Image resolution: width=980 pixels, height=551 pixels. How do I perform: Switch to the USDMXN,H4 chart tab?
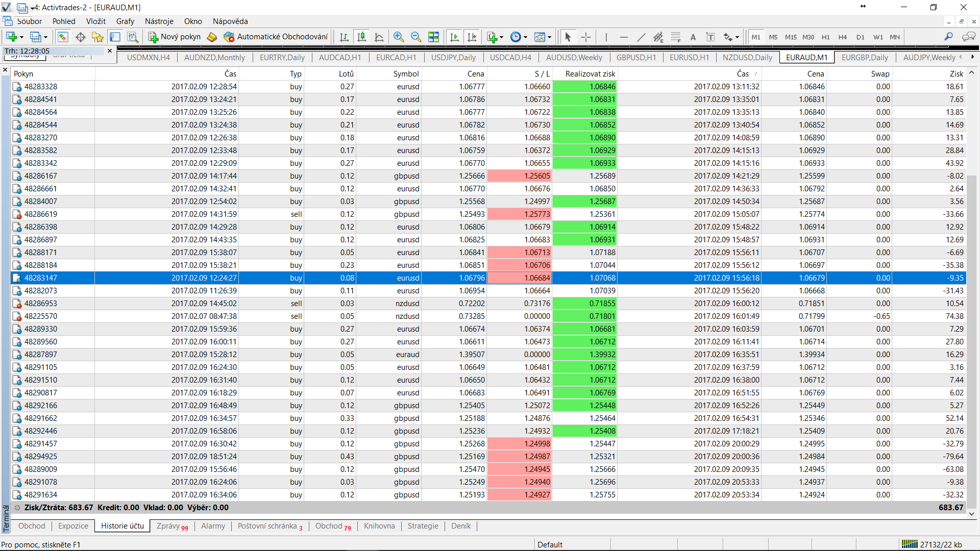coord(148,58)
